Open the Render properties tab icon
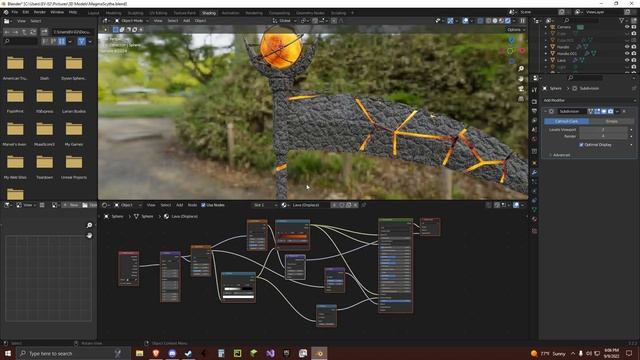This screenshot has width=640, height=360. coord(534,101)
